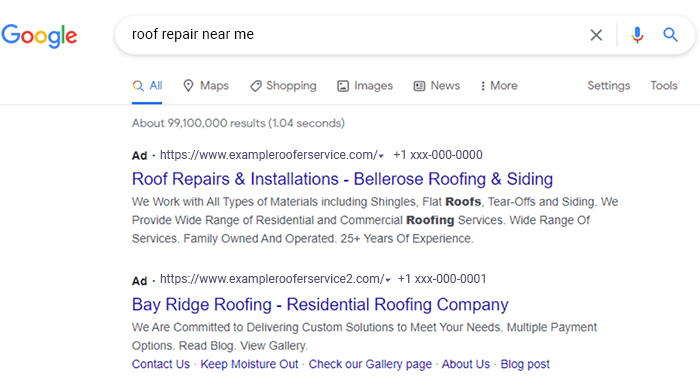This screenshot has width=700, height=386.
Task: Switch to the News tab
Action: [437, 86]
